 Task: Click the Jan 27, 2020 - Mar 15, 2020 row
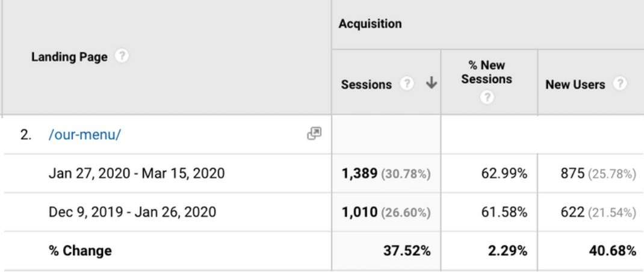point(137,174)
